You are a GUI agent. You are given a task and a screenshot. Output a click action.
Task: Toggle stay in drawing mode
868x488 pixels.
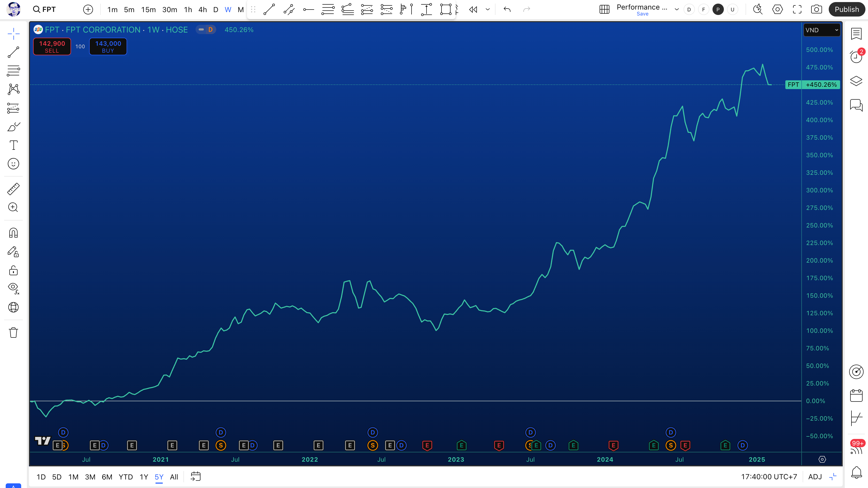[x=13, y=252]
